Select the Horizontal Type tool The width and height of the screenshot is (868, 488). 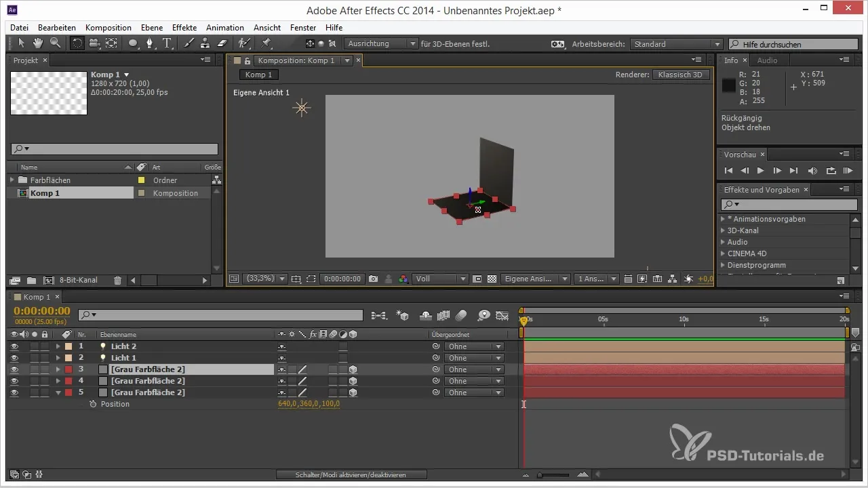[167, 43]
